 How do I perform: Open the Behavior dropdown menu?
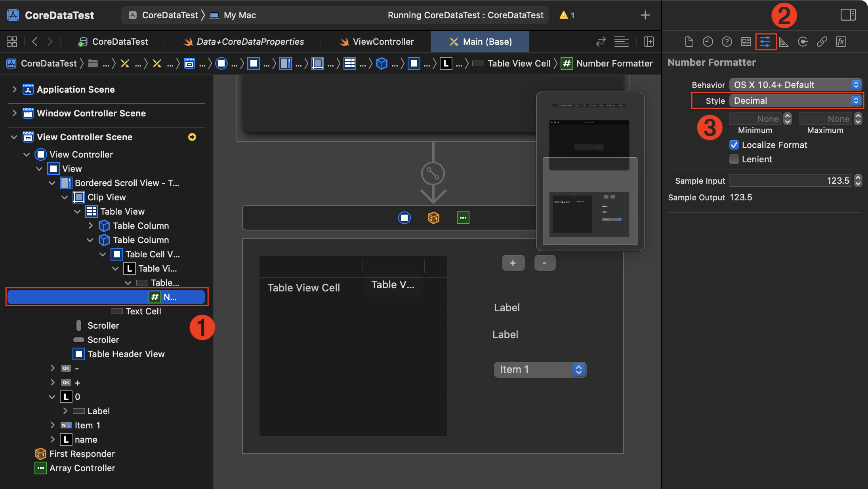796,85
